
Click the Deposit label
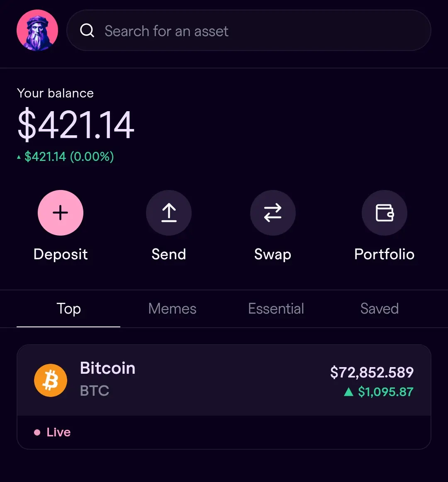click(61, 255)
